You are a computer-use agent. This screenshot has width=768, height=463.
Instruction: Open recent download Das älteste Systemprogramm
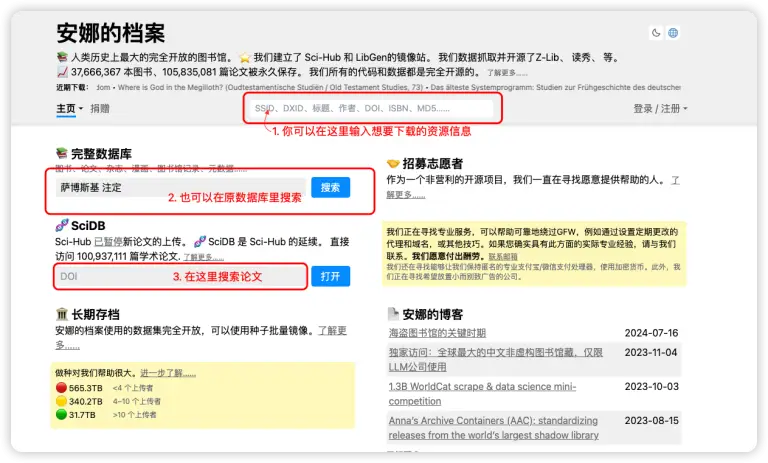click(x=556, y=87)
